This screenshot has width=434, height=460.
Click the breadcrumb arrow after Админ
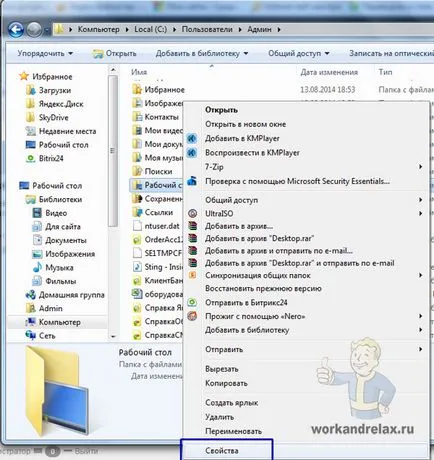click(279, 29)
